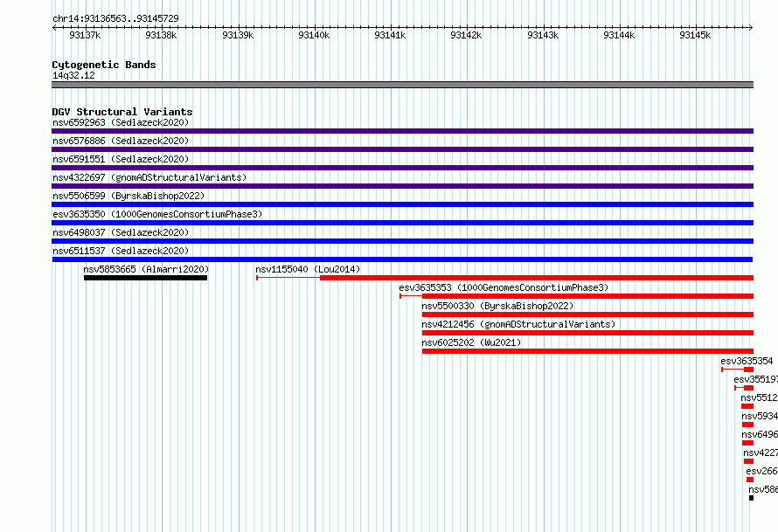Click the red bar under nsv6025202

point(588,351)
